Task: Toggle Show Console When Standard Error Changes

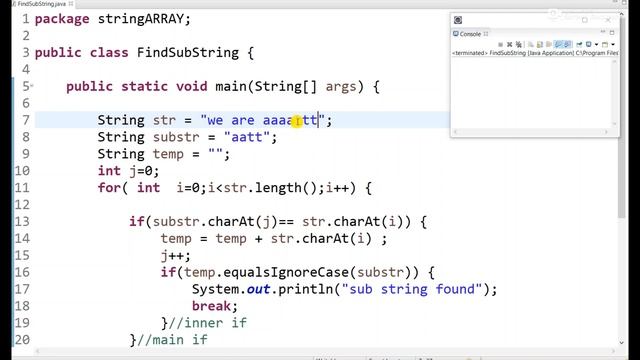Action: tap(567, 44)
